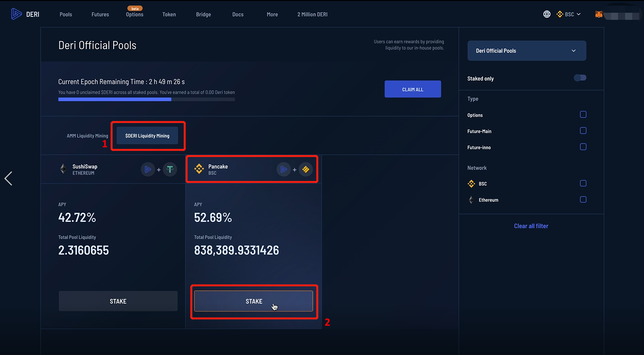Check the Future-inno type filter

tap(583, 147)
